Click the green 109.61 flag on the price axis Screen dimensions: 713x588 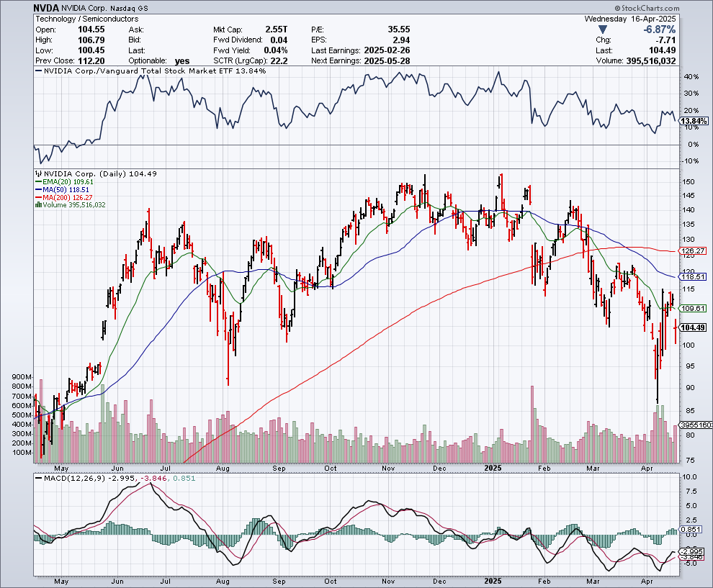click(693, 309)
